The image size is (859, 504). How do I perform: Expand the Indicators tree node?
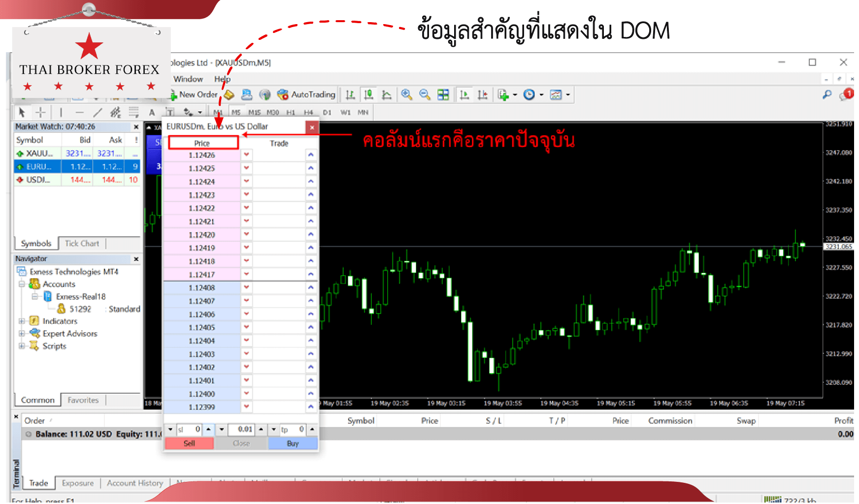point(22,321)
